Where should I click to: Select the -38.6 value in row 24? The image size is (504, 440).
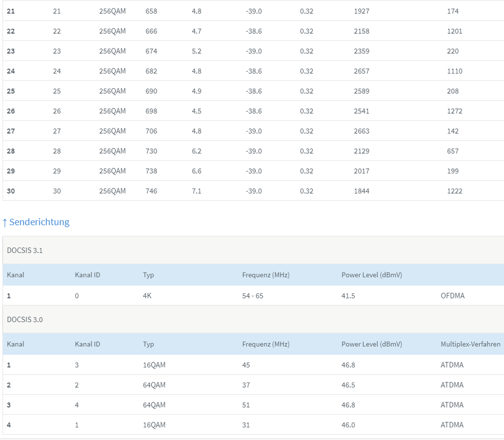(x=254, y=71)
